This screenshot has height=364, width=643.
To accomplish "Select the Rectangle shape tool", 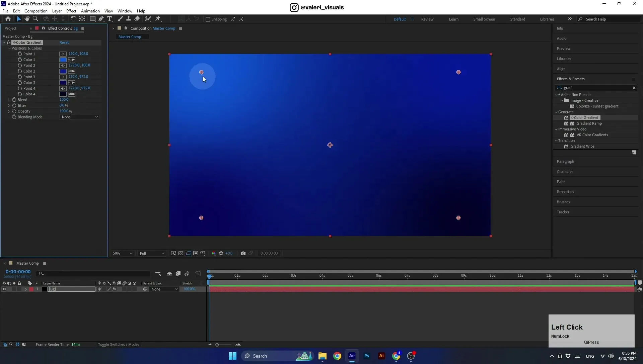I will tap(93, 19).
